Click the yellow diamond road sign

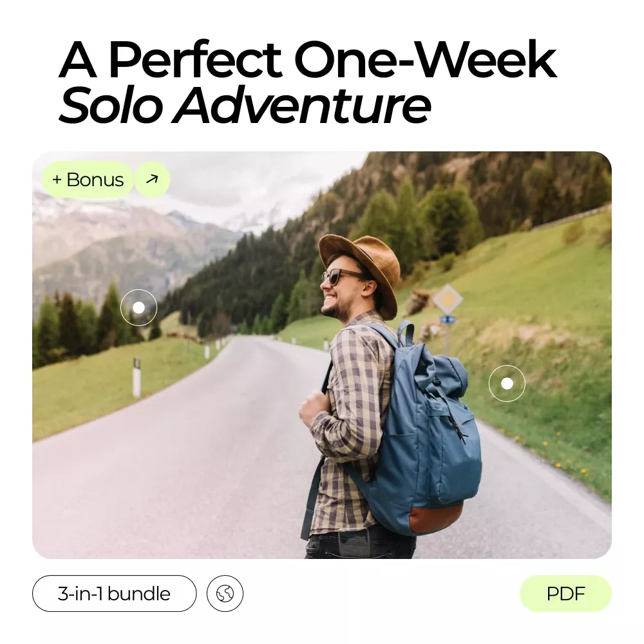click(448, 300)
